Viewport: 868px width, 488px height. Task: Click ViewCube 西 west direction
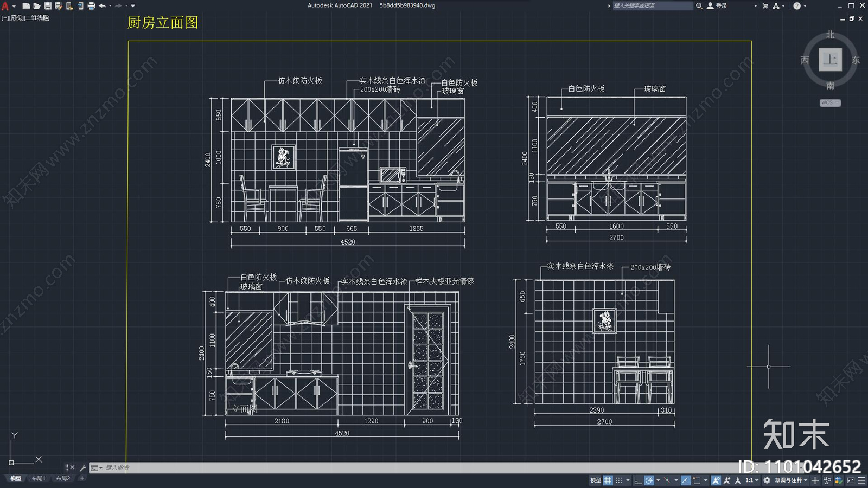pyautogui.click(x=805, y=60)
